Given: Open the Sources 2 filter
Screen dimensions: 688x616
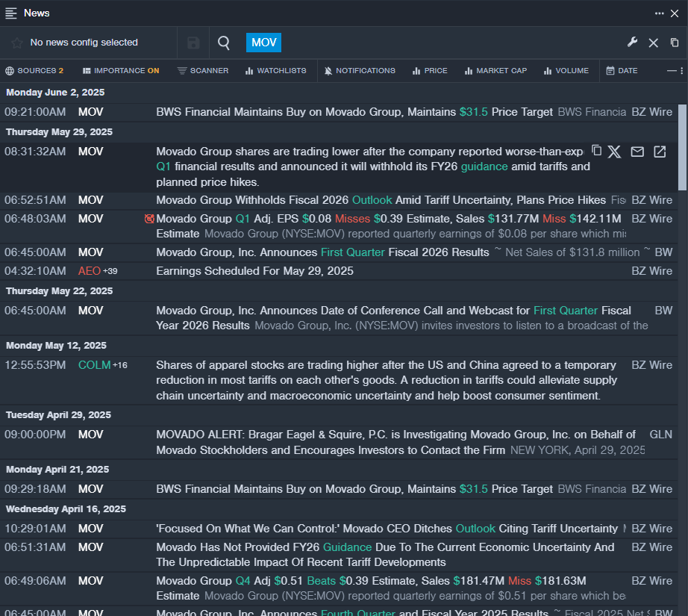Looking at the screenshot, I should [34, 71].
